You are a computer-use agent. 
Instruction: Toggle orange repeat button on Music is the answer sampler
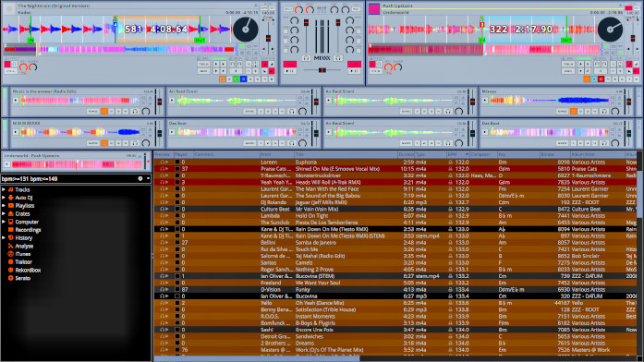click(x=104, y=111)
